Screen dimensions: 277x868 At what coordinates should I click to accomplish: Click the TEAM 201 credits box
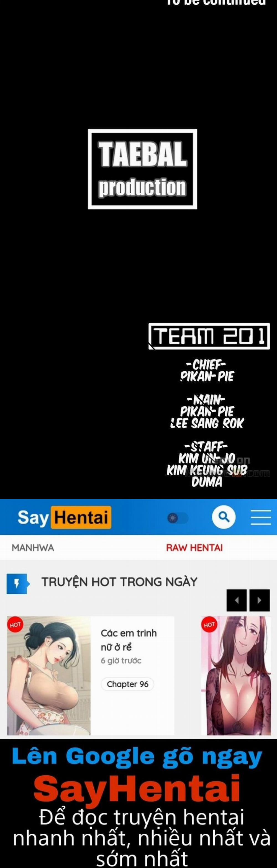click(x=209, y=336)
